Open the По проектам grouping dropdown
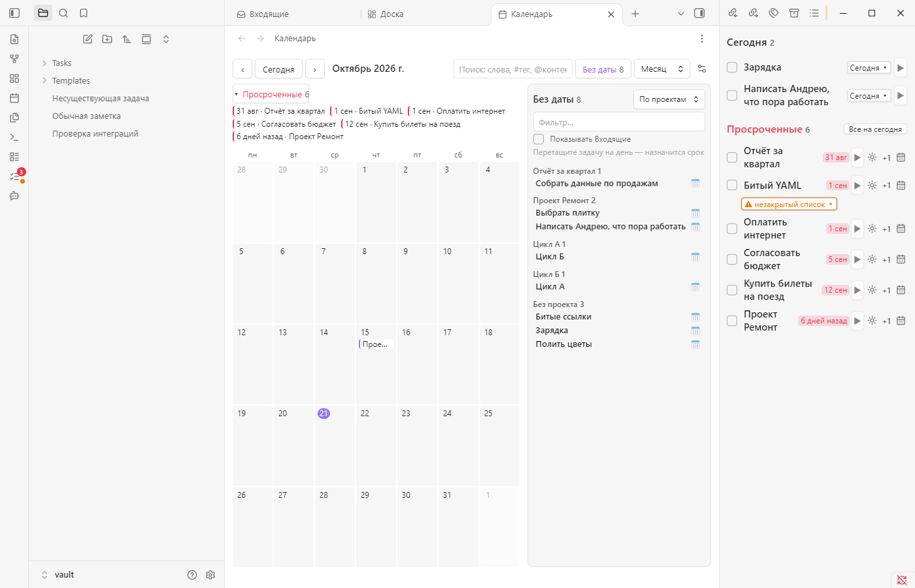Image resolution: width=915 pixels, height=588 pixels. pos(669,99)
